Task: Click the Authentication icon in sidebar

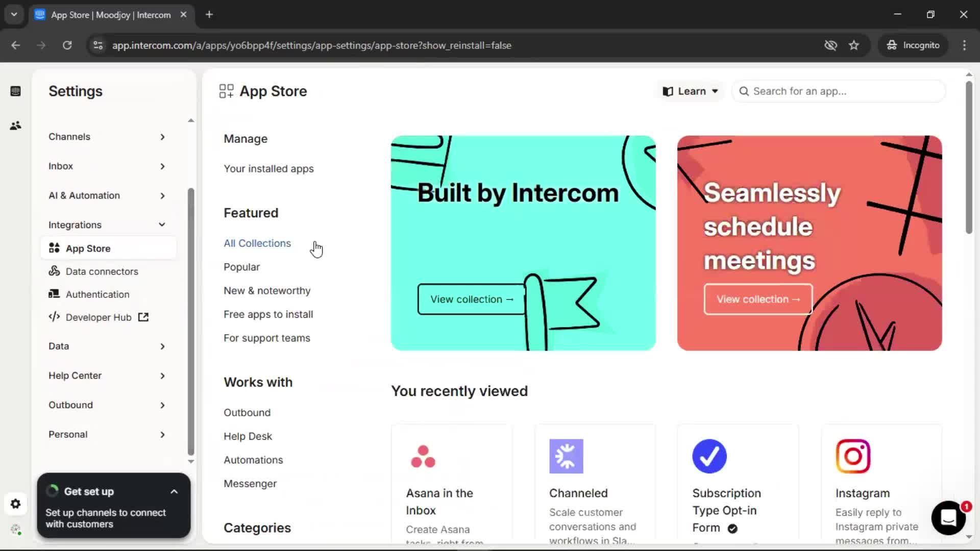Action: pyautogui.click(x=54, y=294)
